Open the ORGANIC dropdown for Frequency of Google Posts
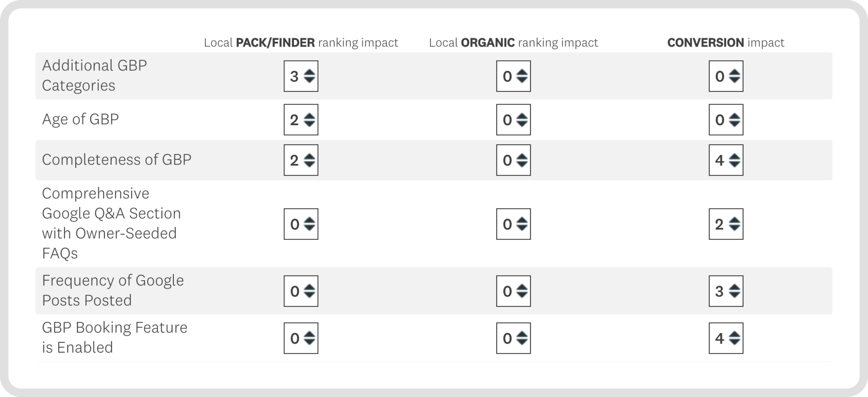 tap(513, 291)
